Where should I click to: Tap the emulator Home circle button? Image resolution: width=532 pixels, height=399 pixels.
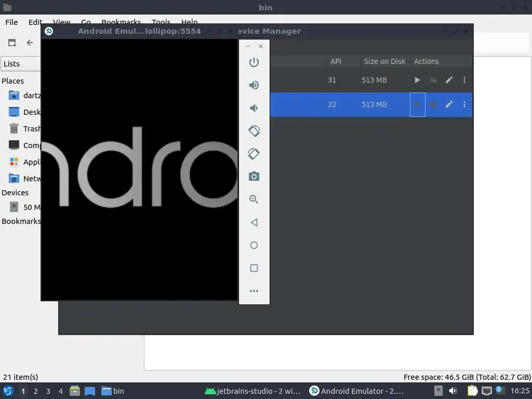click(x=254, y=245)
